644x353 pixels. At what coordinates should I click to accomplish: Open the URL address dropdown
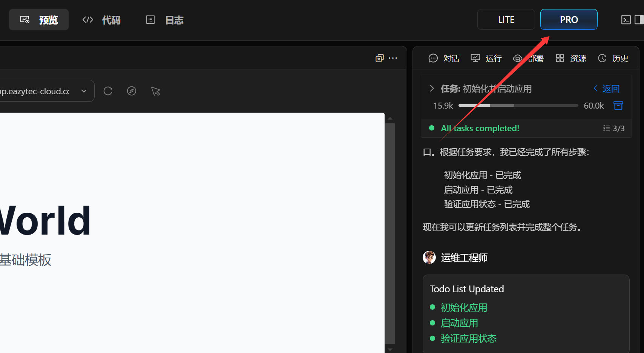tap(84, 91)
